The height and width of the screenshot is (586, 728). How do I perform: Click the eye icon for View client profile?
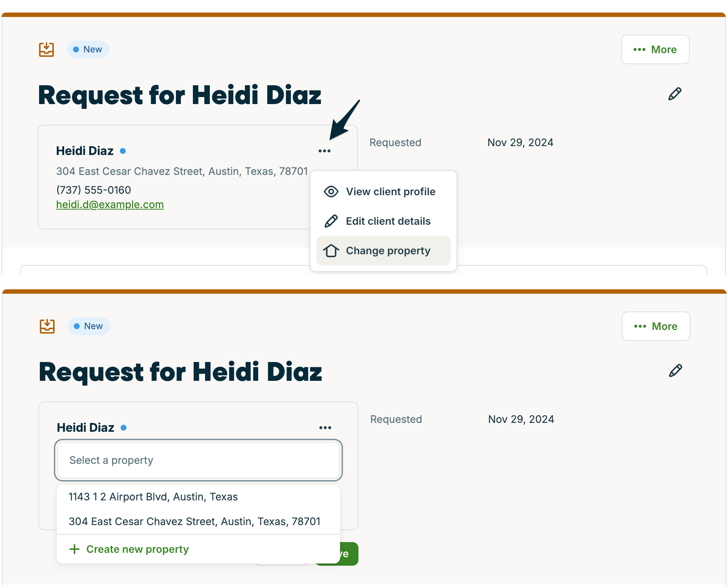coord(331,192)
